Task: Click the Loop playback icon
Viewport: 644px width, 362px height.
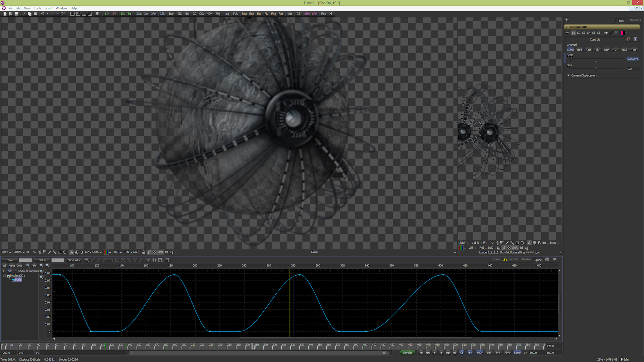Action: (462, 353)
